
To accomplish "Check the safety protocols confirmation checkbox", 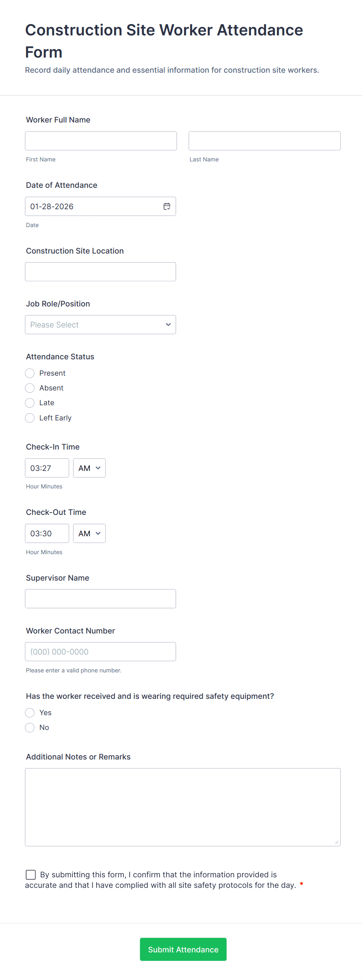I will [x=31, y=875].
